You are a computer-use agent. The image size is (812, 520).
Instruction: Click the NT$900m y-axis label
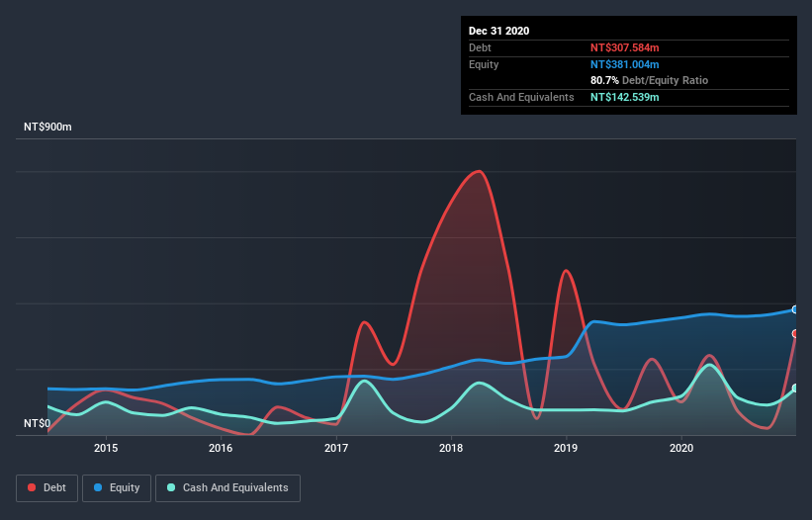(x=47, y=127)
